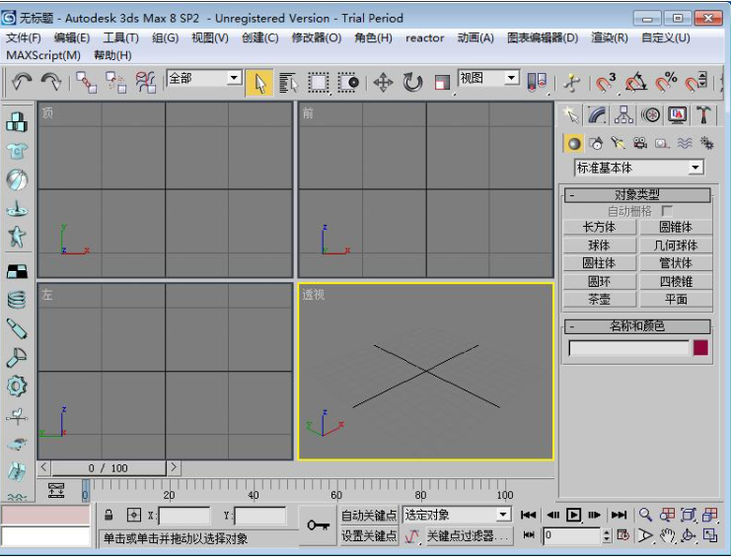Select the Bind to Space Warp tool
The image size is (731, 560).
coord(145,83)
